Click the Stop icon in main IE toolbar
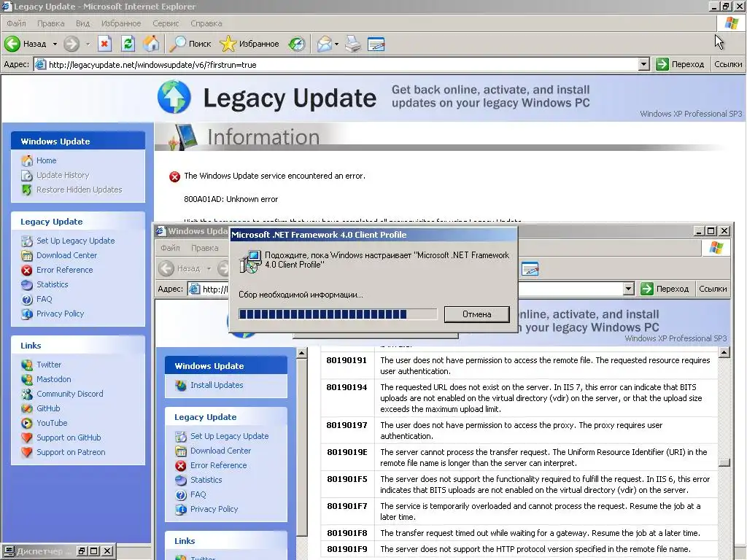The height and width of the screenshot is (560, 747). coord(104,44)
